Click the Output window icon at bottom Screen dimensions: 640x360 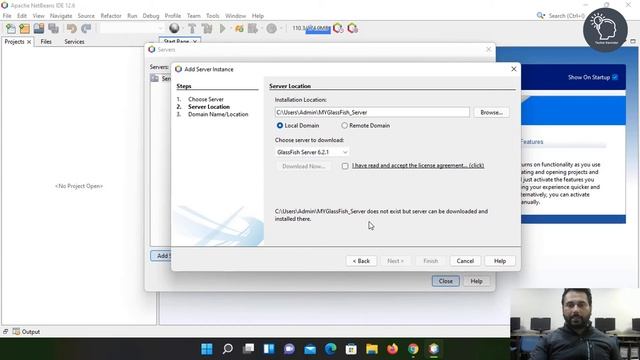click(x=16, y=331)
